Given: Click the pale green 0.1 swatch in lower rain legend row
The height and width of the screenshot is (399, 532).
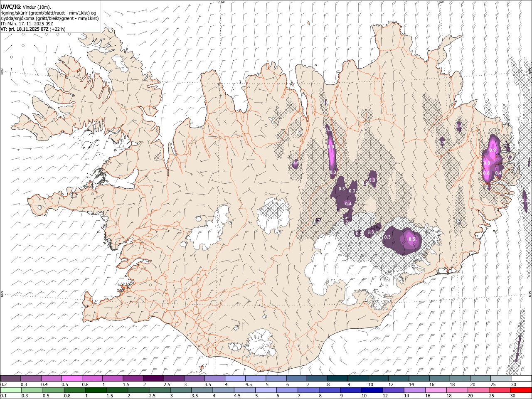Looking at the screenshot, I should coord(11,390).
